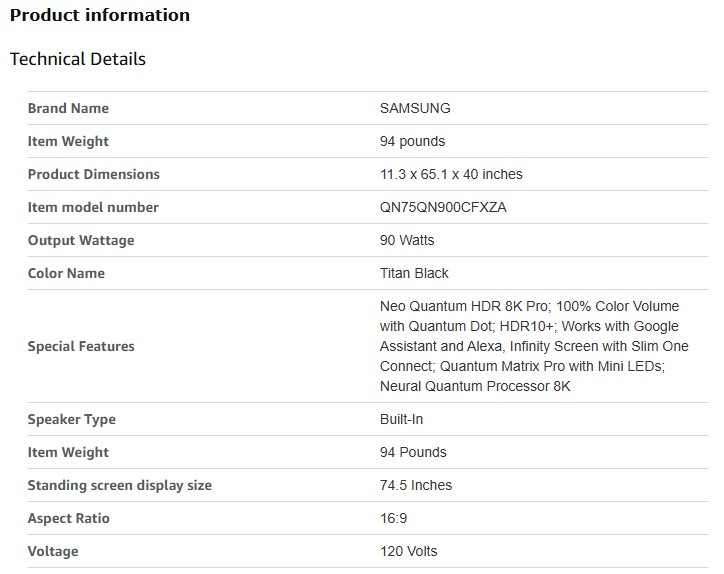Select the Product Dimensions label
Image resolution: width=724 pixels, height=574 pixels.
(x=93, y=174)
